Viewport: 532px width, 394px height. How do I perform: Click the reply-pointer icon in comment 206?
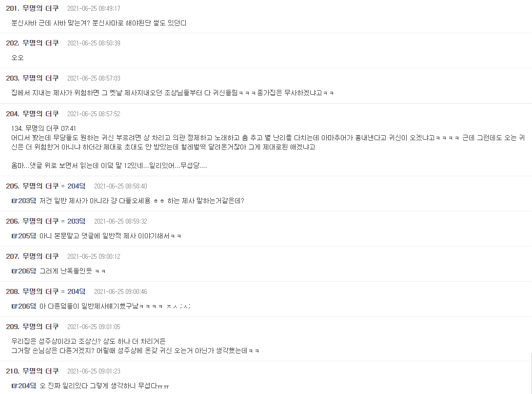14,236
